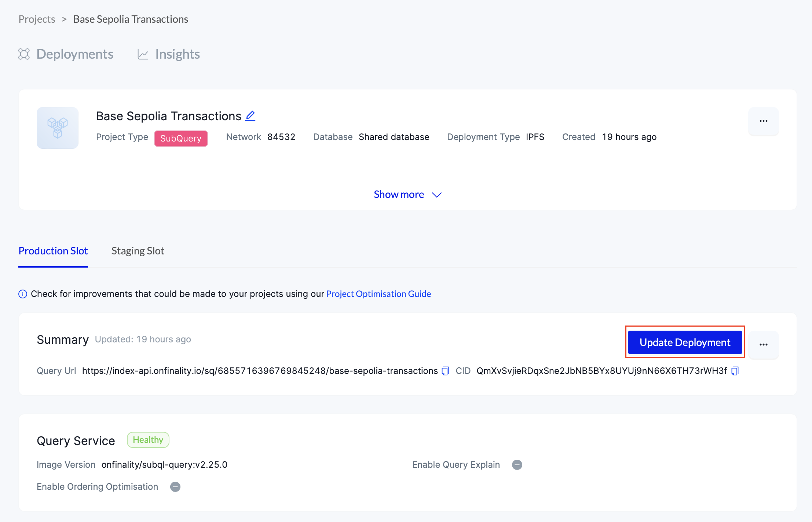Select the Production Slot tab

(53, 251)
